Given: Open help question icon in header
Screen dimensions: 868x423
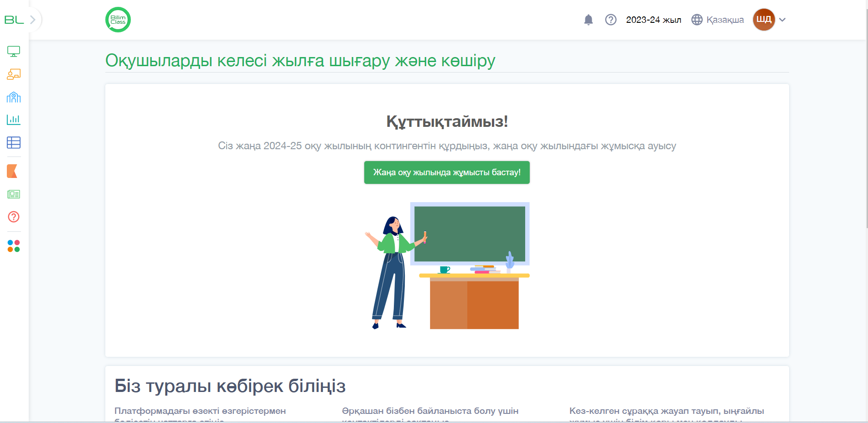Looking at the screenshot, I should click(x=611, y=20).
